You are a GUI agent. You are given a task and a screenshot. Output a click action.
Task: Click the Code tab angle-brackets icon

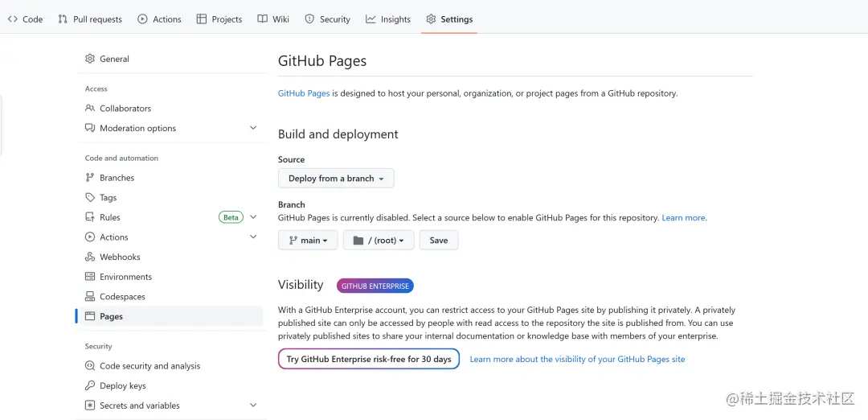pos(12,19)
